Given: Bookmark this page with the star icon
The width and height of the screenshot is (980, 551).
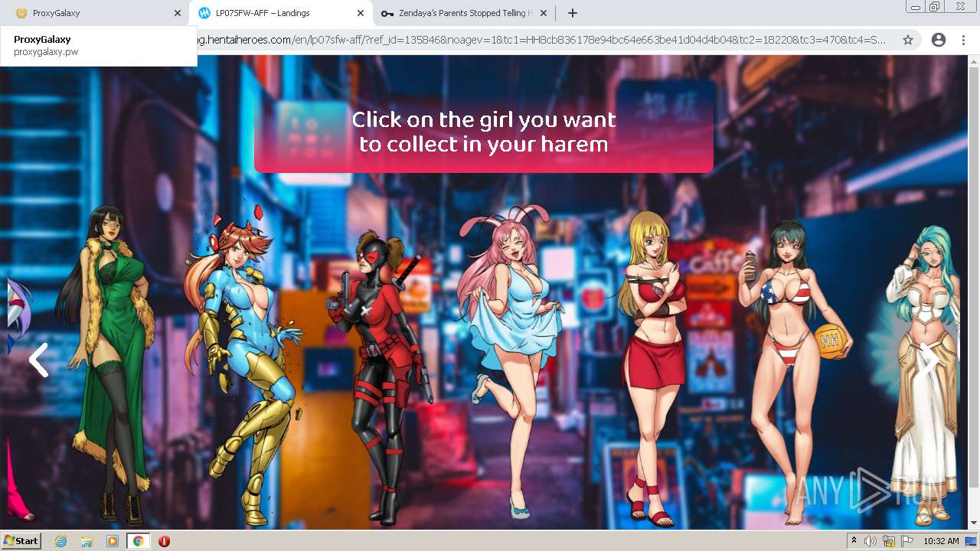Looking at the screenshot, I should click(x=908, y=40).
